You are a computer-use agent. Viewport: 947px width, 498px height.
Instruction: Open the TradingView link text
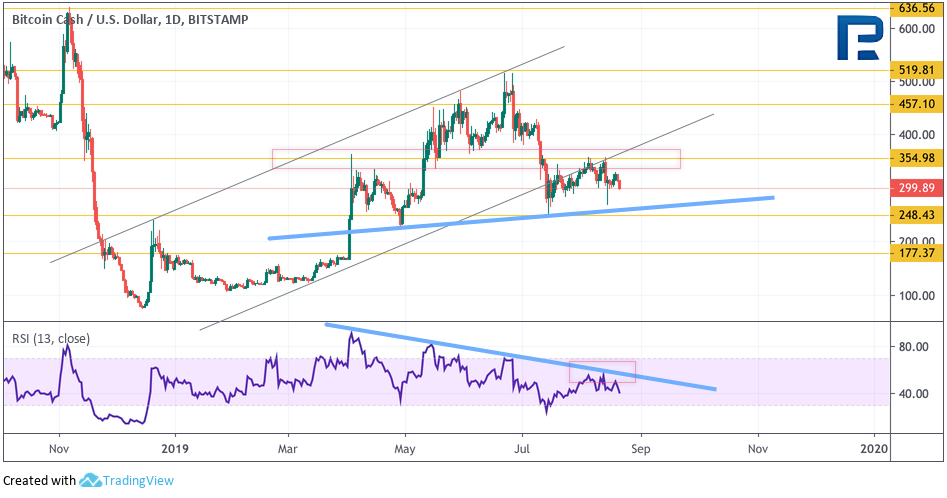pos(138,480)
